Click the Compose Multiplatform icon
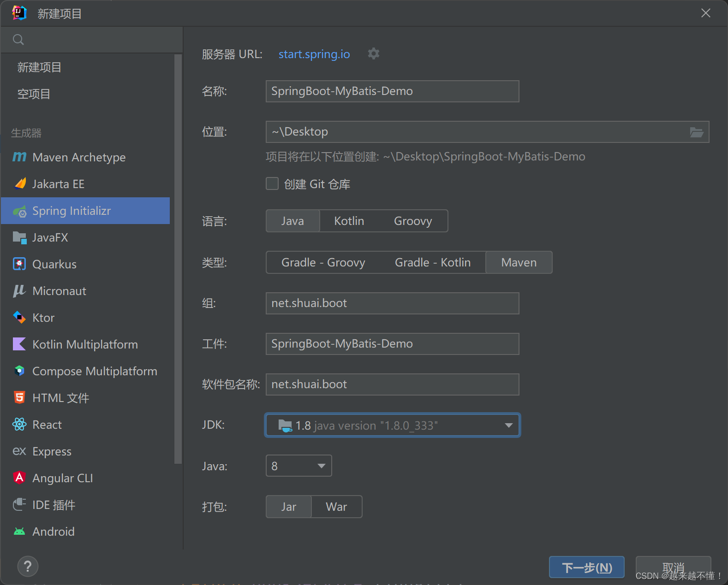 (19, 371)
